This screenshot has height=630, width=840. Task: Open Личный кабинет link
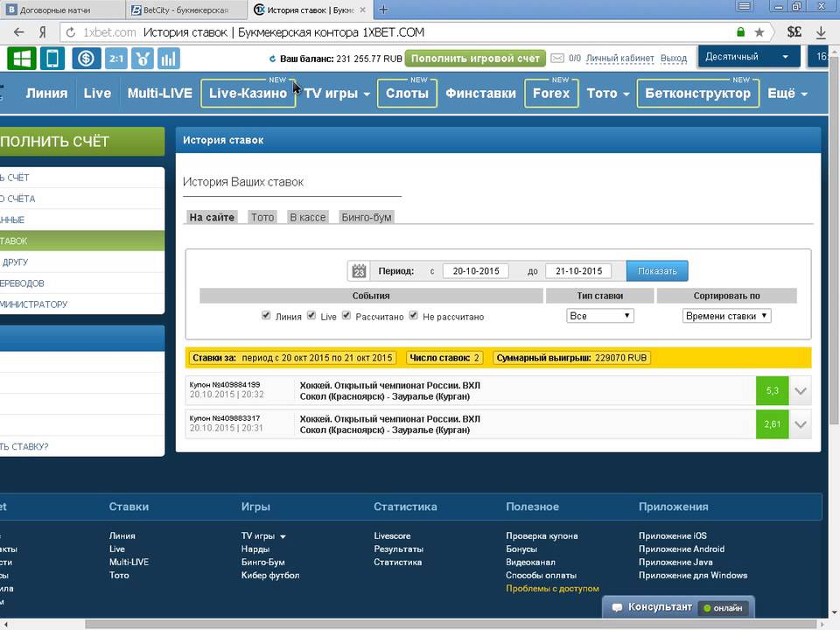(x=619, y=58)
